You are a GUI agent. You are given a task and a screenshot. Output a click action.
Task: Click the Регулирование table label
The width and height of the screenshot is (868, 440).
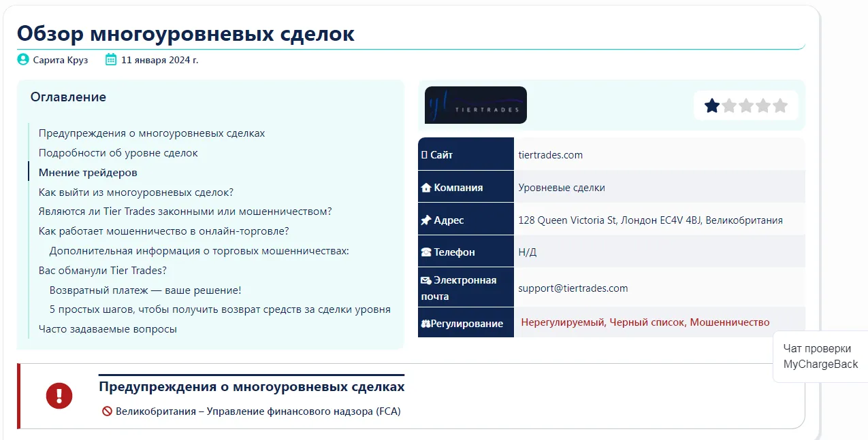click(467, 324)
